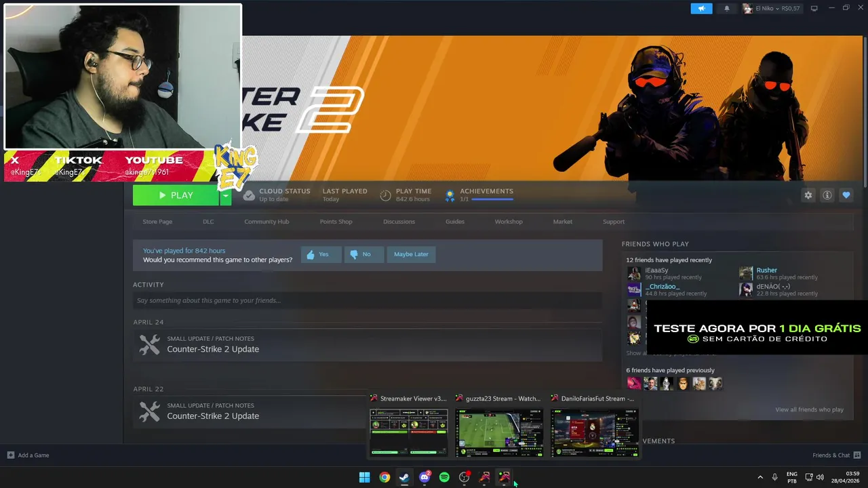Open Friends & Chat
Screen dimensions: 868x488
coord(836,455)
